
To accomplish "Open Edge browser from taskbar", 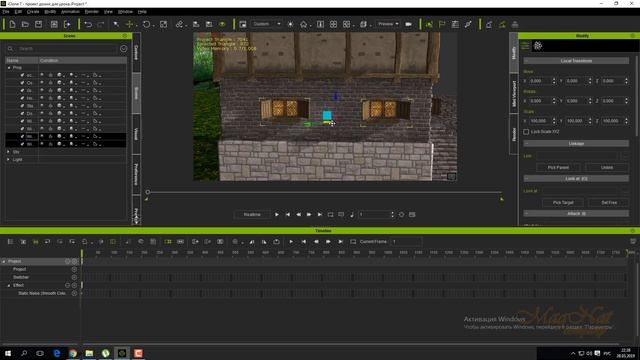I will [57, 353].
